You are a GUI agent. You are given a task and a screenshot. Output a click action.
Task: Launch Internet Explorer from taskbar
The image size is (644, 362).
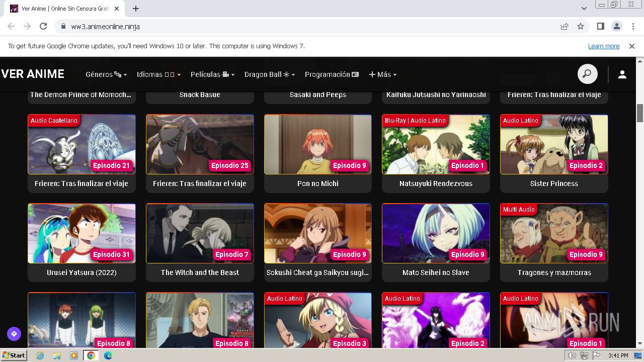pyautogui.click(x=40, y=355)
